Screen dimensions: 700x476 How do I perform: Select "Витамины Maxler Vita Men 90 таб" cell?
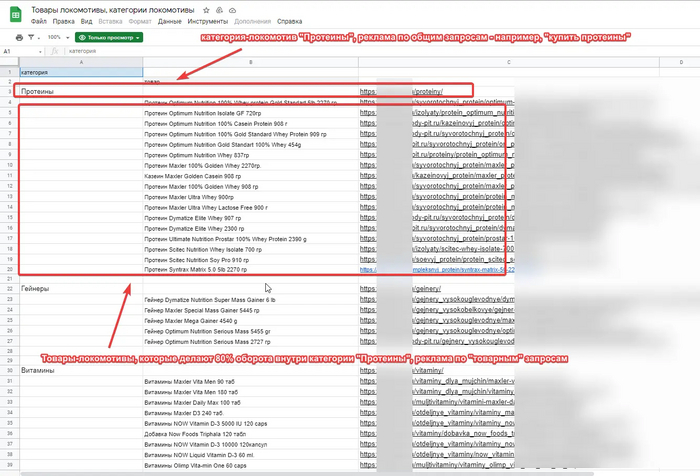(250, 382)
